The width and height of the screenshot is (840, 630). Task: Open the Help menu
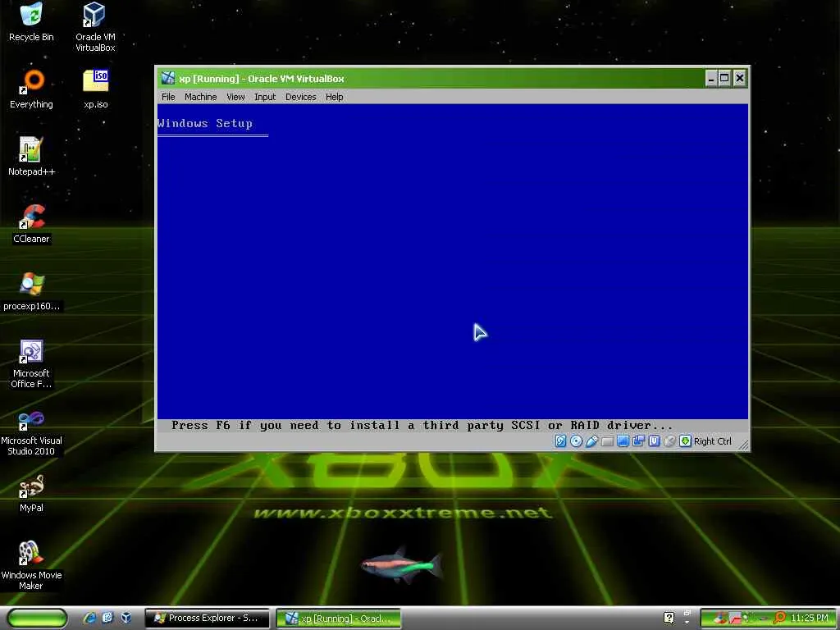click(335, 97)
